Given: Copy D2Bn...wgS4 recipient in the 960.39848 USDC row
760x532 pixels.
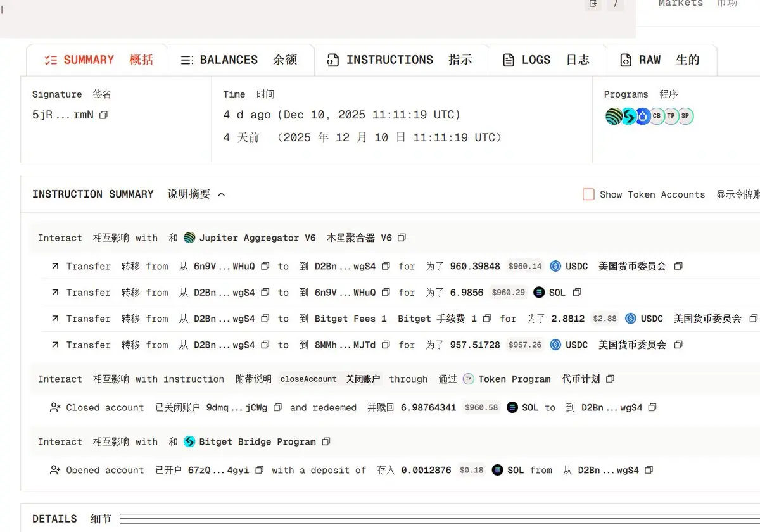Looking at the screenshot, I should (x=386, y=267).
